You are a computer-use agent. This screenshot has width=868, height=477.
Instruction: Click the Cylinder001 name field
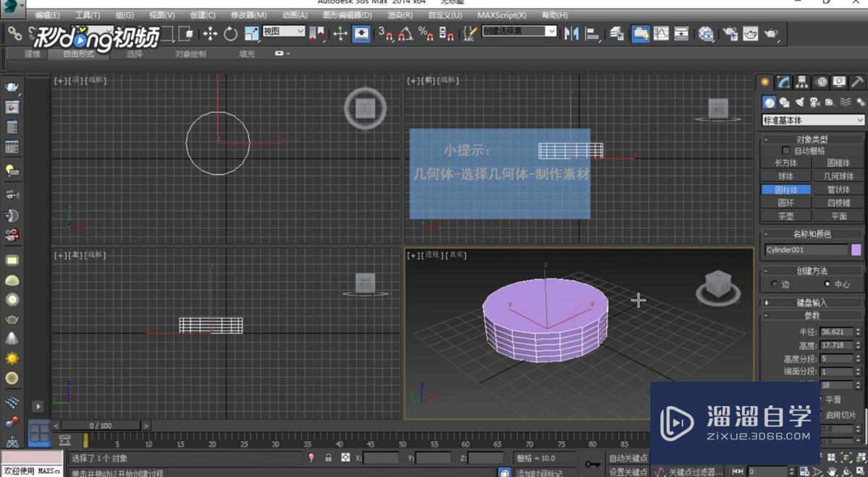(806, 249)
